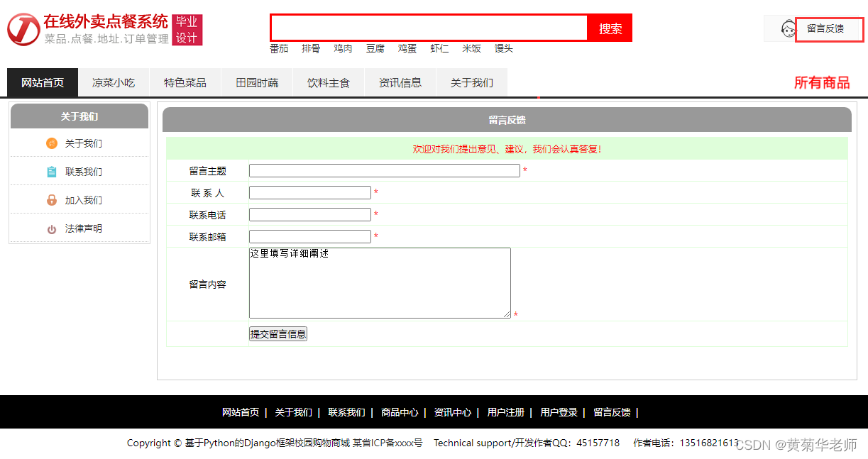Click the blue 联系我们 clipboard icon
Image resolution: width=868 pixels, height=459 pixels.
pyautogui.click(x=52, y=172)
